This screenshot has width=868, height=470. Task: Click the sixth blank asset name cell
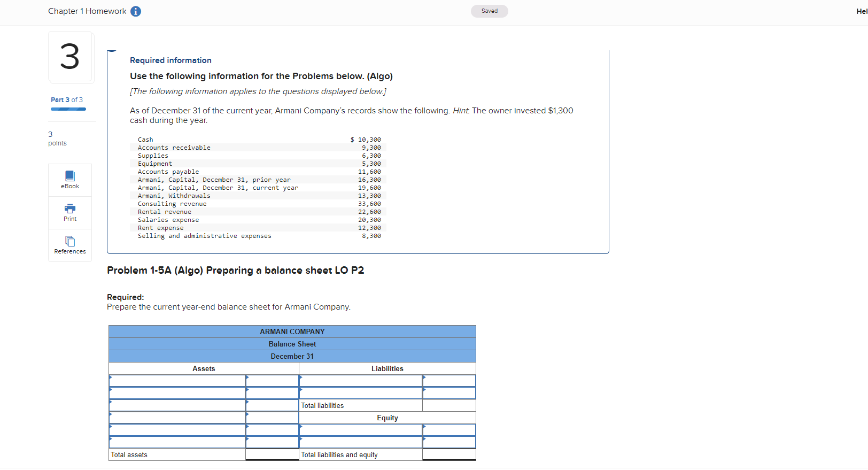pos(177,442)
